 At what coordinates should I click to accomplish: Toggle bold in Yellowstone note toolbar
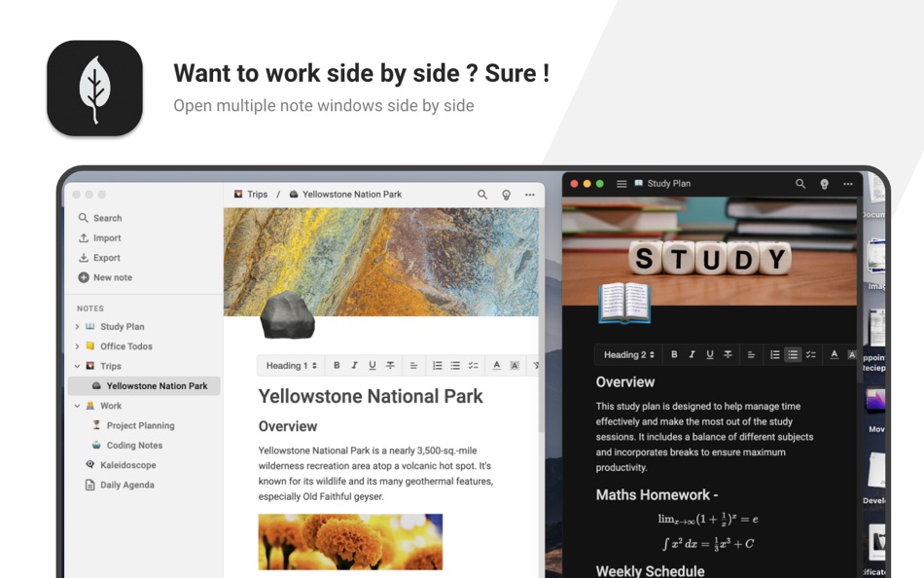click(337, 366)
